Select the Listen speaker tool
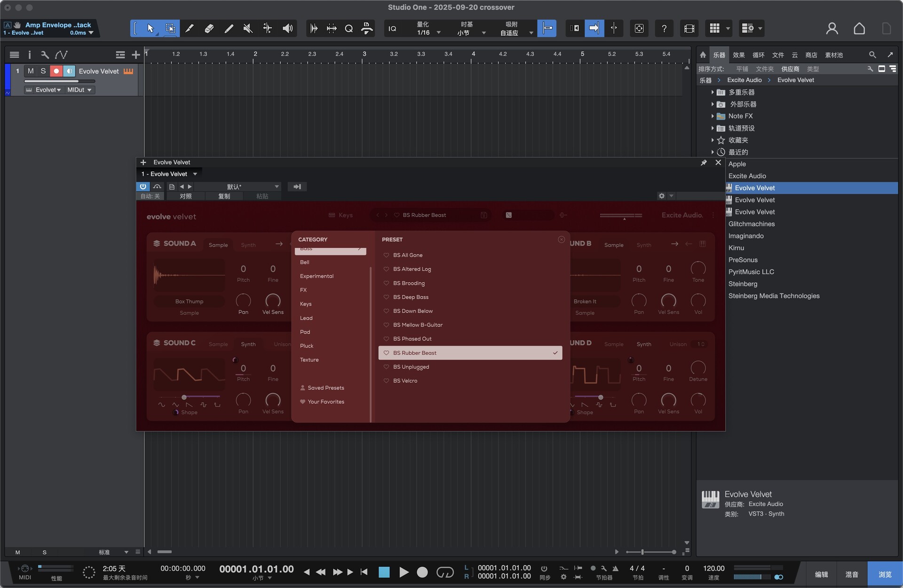Screen dimensions: 903x588 click(x=287, y=29)
